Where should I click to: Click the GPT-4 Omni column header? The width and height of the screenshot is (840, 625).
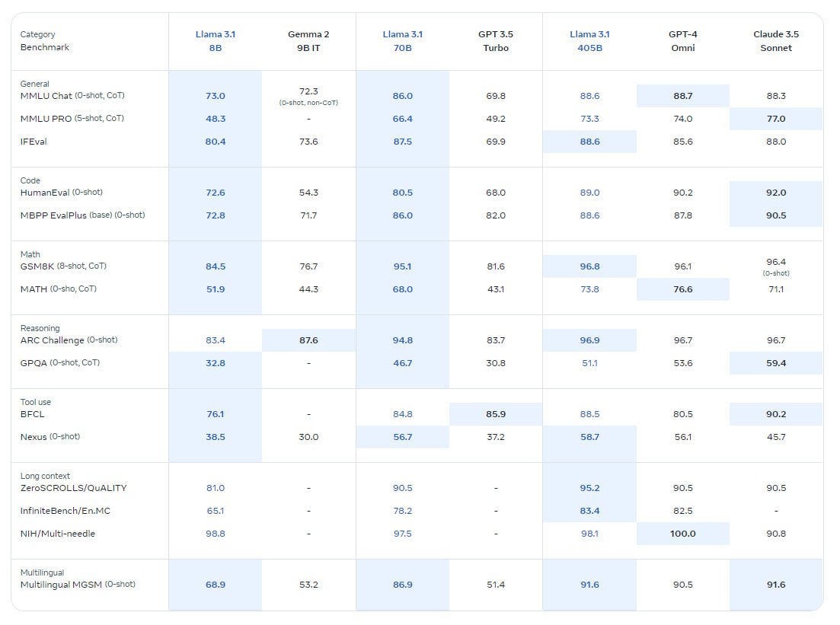[683, 41]
